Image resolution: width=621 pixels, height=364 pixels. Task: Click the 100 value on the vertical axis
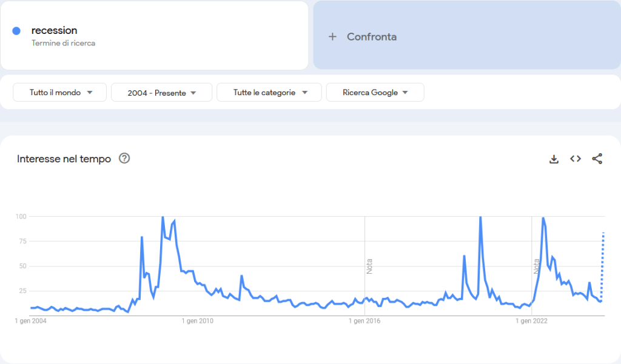point(21,216)
